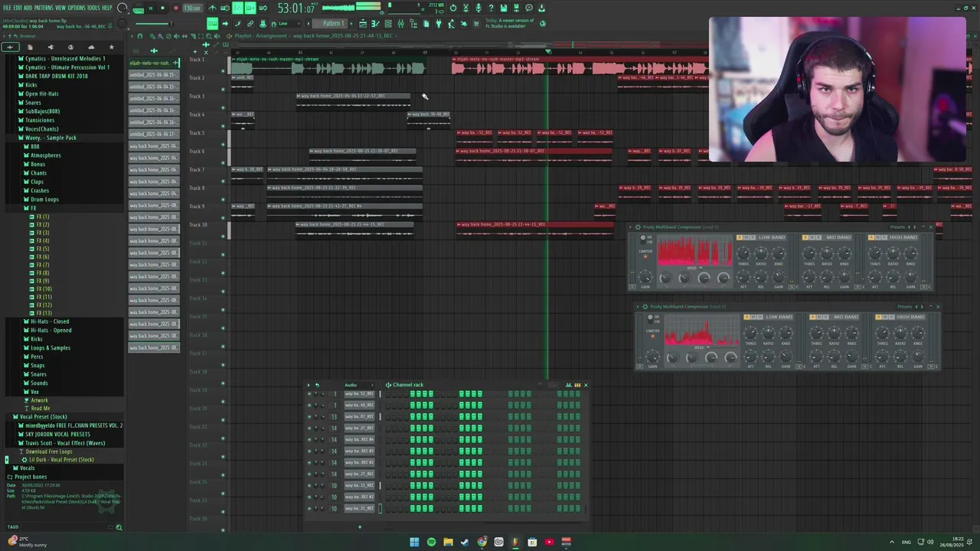Viewport: 980px width, 551px height.
Task: Click the shopping cart icon in toolbar
Action: (x=475, y=24)
